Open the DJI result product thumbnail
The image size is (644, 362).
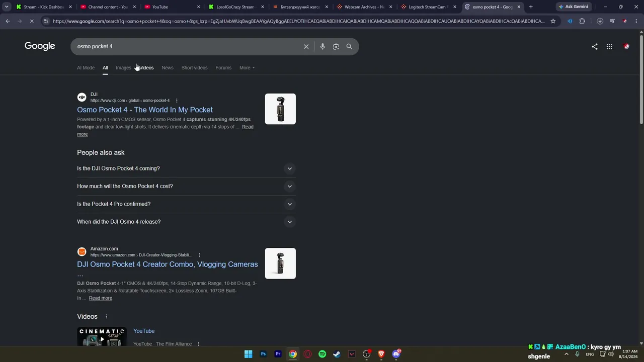pyautogui.click(x=280, y=109)
